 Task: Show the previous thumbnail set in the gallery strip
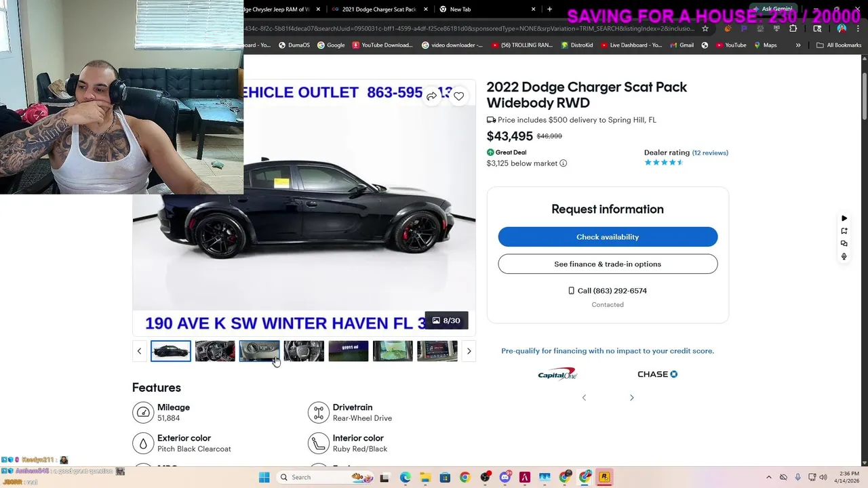click(139, 351)
